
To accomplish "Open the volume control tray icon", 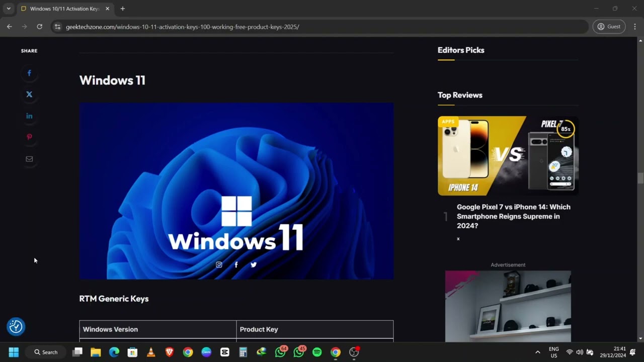I will (580, 352).
